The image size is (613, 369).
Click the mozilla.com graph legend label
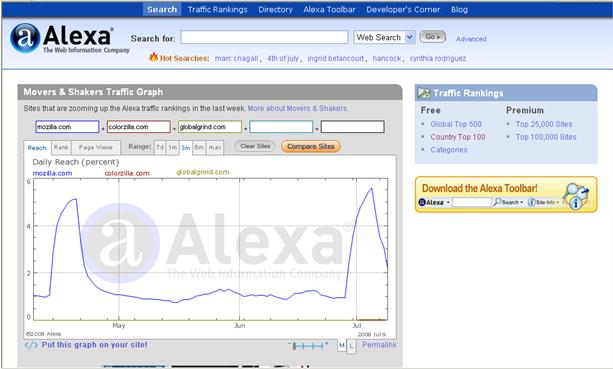[x=52, y=173]
